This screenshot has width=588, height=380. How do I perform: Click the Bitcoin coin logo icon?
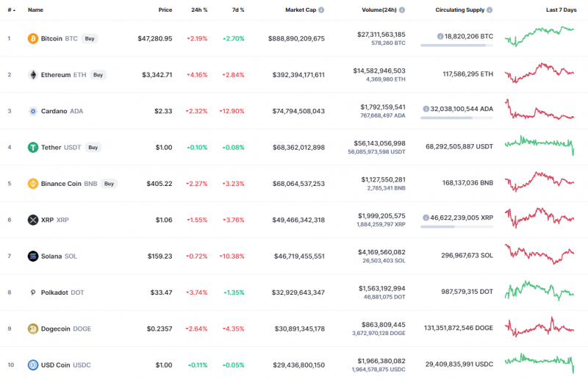(x=32, y=38)
